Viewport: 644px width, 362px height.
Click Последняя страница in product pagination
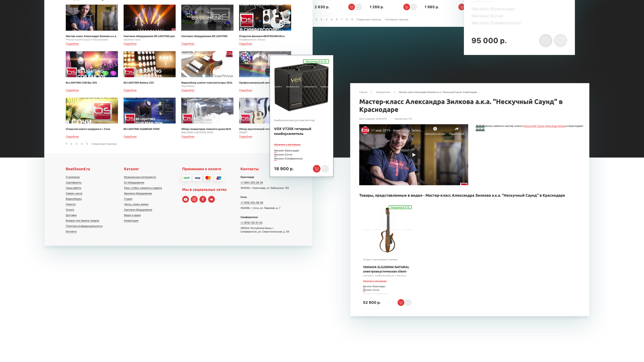click(396, 19)
